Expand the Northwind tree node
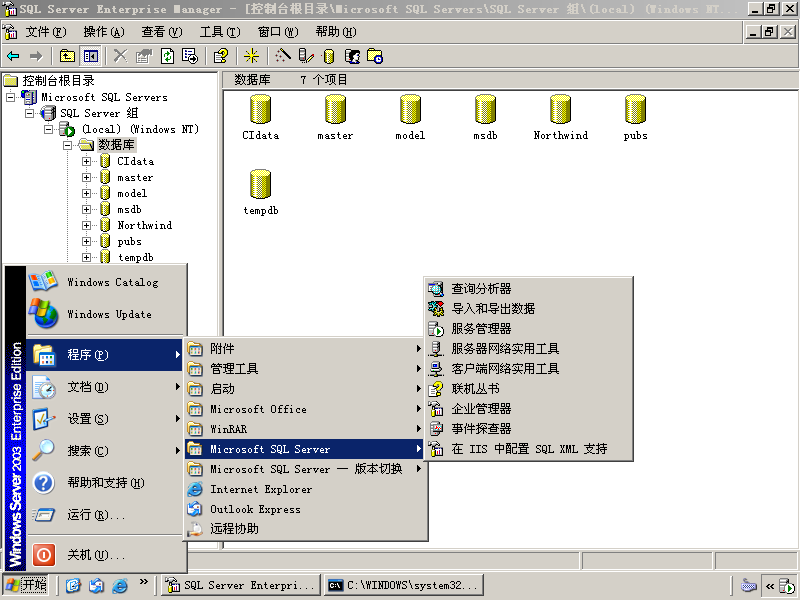800x600 pixels. coord(86,226)
